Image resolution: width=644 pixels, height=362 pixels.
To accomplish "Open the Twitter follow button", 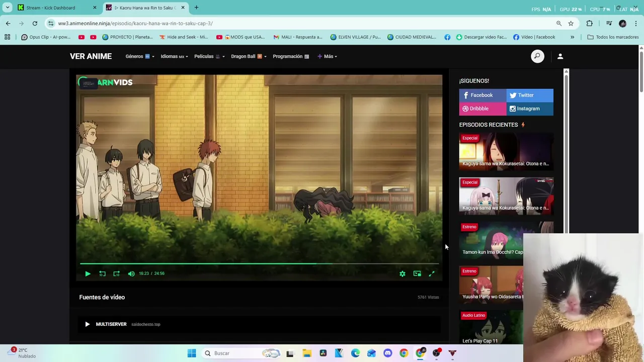I will 530,95.
